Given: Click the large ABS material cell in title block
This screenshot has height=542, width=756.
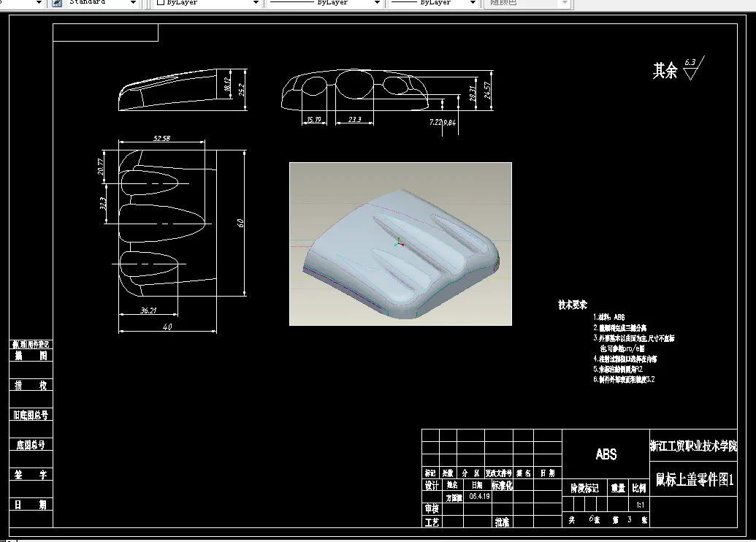Looking at the screenshot, I should pyautogui.click(x=606, y=454).
